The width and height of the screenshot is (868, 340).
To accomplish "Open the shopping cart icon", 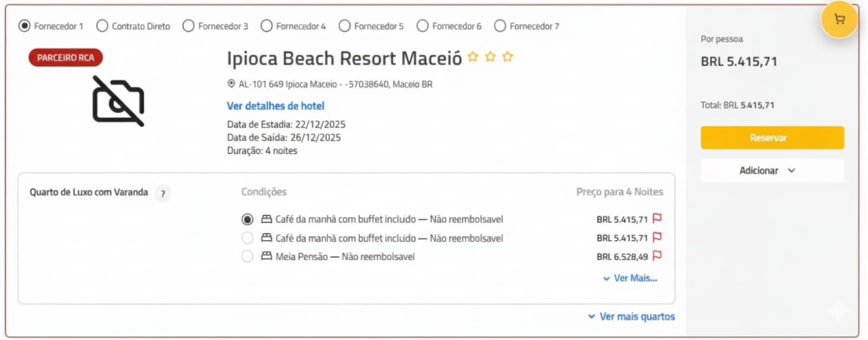I will pos(839,20).
